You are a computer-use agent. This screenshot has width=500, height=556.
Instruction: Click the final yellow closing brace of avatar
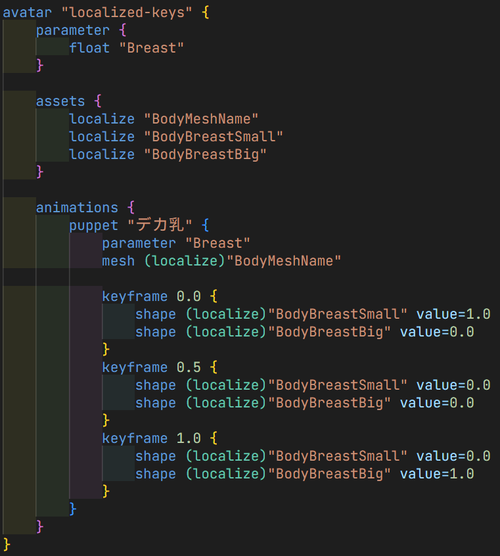coord(7,545)
